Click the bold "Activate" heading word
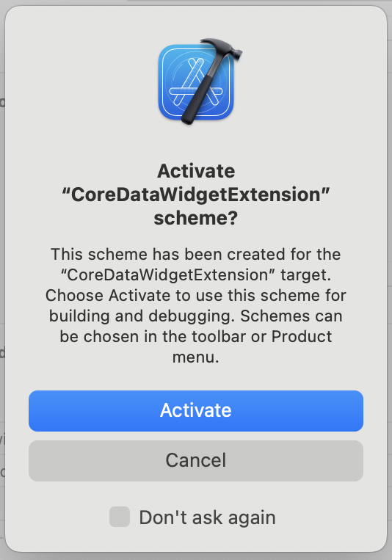 196,171
